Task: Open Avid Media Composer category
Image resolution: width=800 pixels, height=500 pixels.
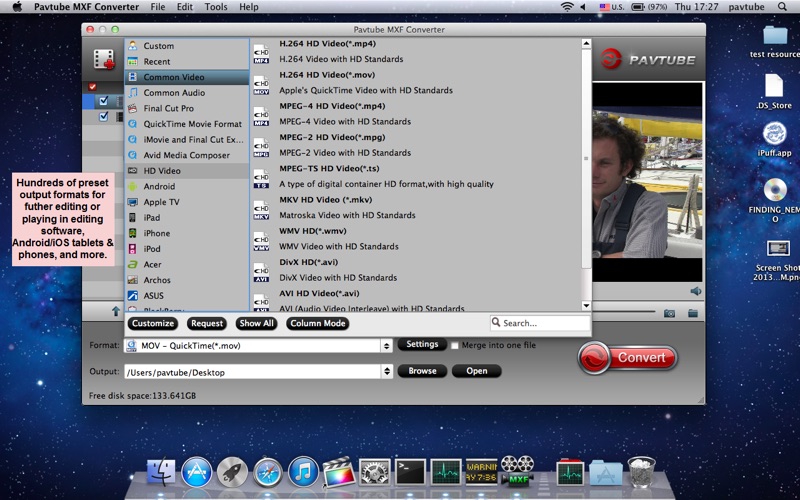Action: [187, 155]
